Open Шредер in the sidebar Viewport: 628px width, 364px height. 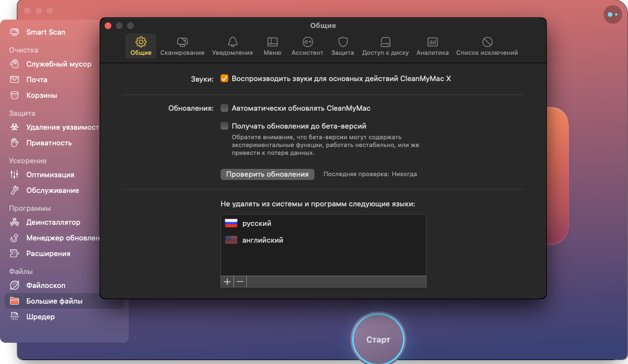tap(40, 317)
